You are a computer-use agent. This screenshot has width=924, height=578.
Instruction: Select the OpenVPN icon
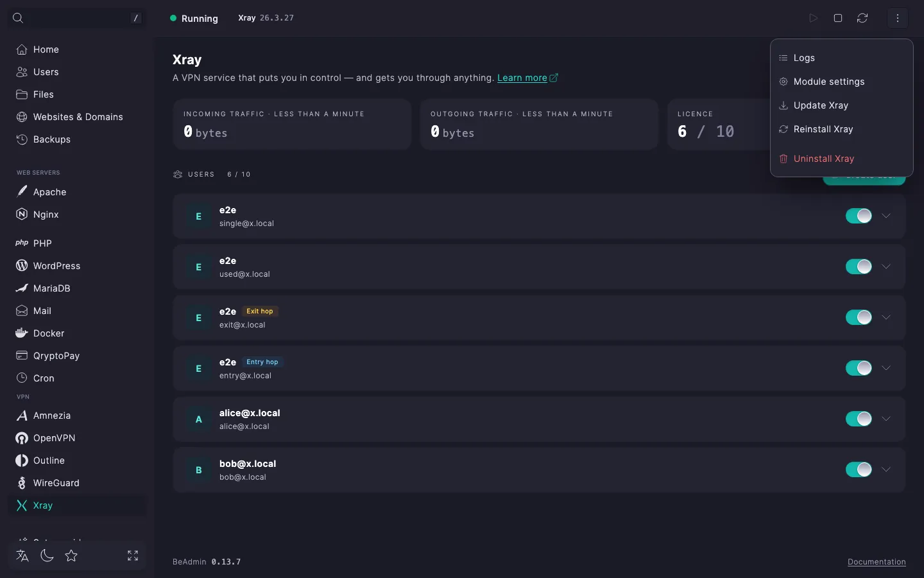(22, 438)
